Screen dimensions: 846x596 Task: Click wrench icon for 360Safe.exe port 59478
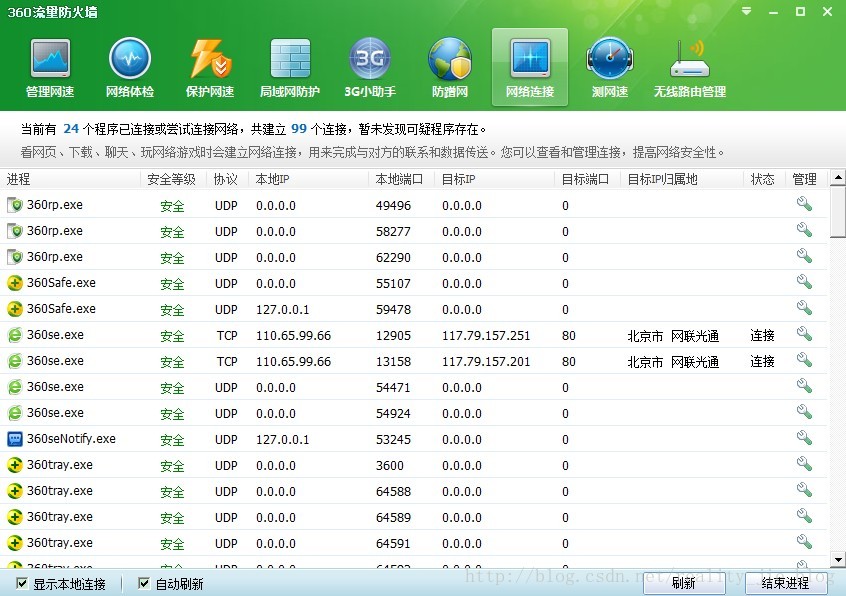pos(804,307)
